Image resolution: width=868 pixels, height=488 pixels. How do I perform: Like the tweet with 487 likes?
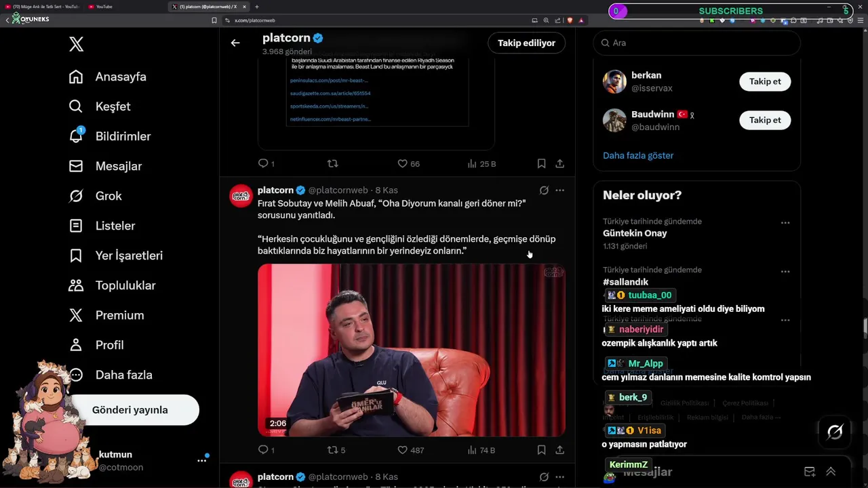pyautogui.click(x=410, y=450)
